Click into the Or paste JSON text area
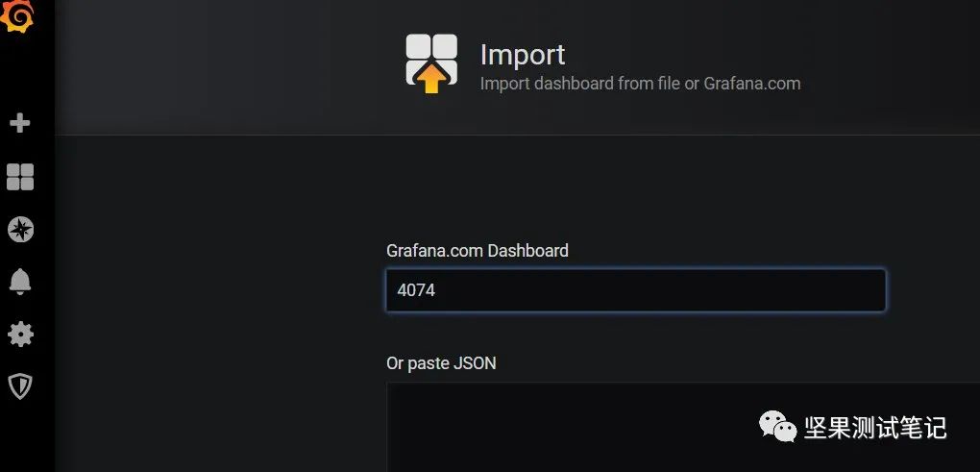Viewport: 980px width, 472px height. 683,428
